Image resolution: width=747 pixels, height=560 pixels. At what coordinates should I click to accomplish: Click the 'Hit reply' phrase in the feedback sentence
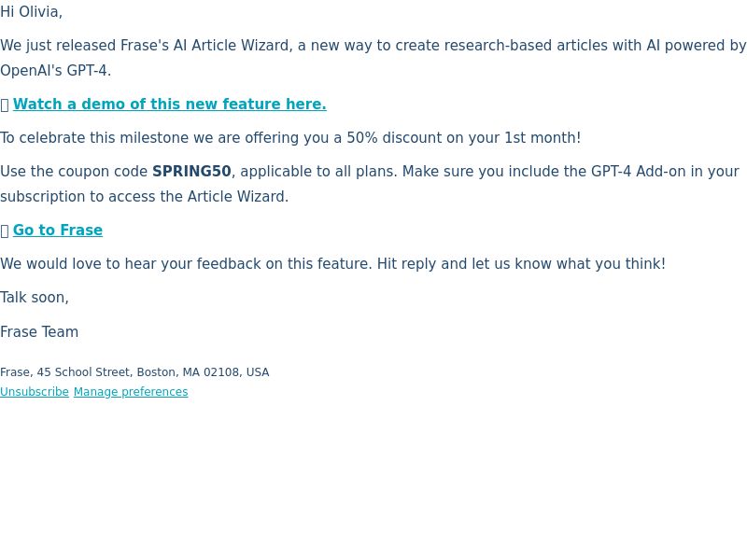click(406, 264)
